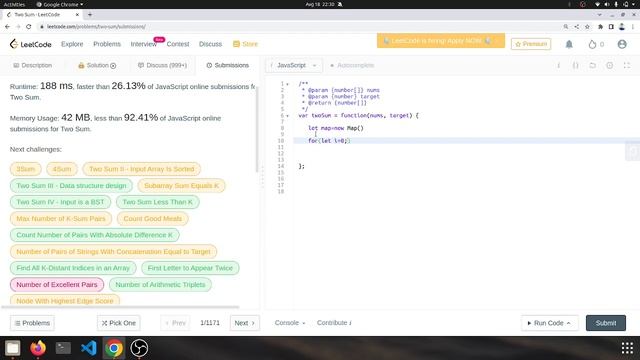
Task: Click the format code braces icon
Action: (575, 65)
